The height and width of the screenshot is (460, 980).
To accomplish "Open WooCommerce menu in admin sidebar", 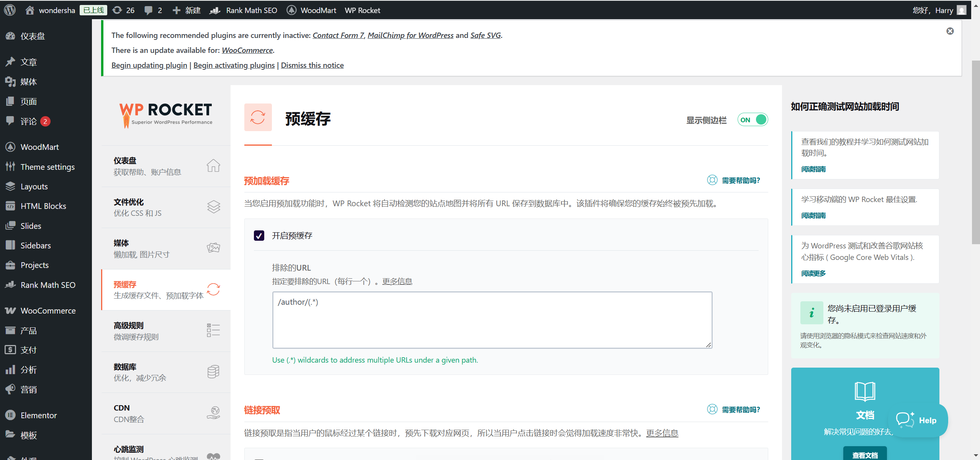I will [x=48, y=310].
